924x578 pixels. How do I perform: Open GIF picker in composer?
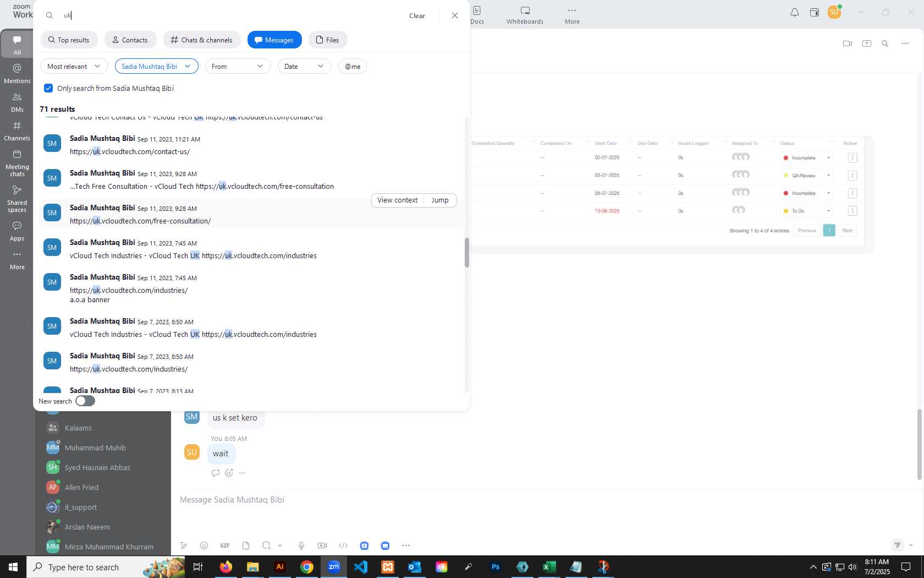pos(225,546)
